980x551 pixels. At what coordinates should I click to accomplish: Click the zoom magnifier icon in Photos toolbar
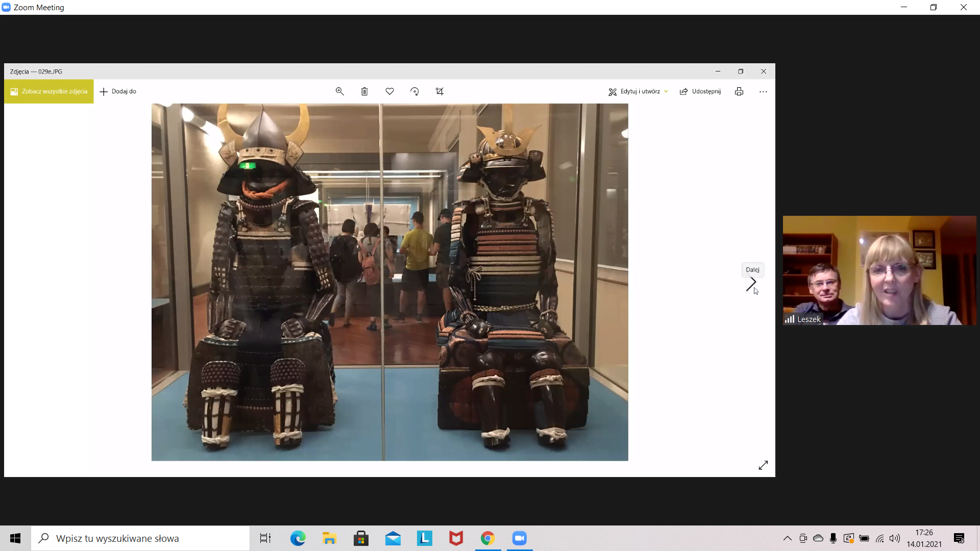point(339,91)
